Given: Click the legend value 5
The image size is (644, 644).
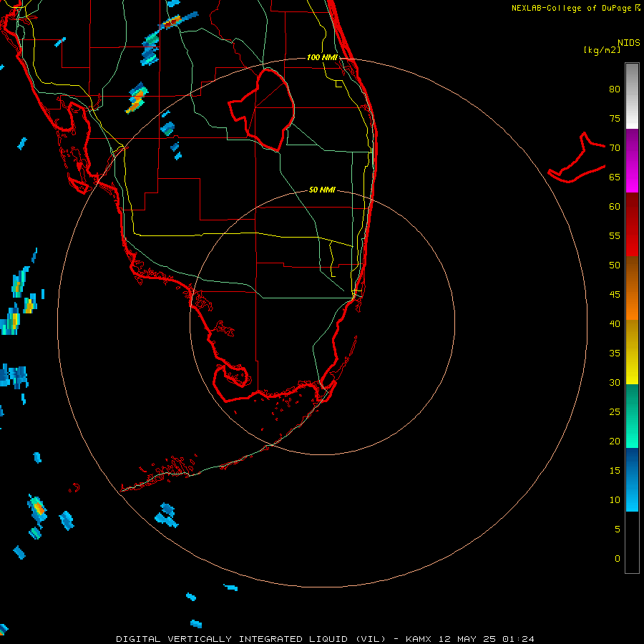Looking at the screenshot, I should [618, 529].
